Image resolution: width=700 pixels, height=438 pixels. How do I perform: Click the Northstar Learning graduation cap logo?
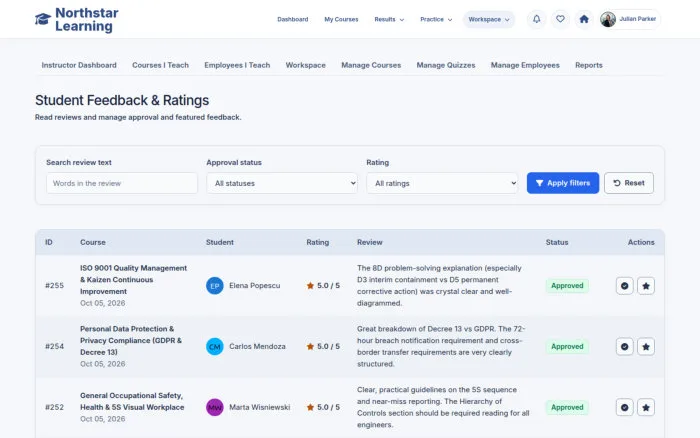click(x=43, y=19)
